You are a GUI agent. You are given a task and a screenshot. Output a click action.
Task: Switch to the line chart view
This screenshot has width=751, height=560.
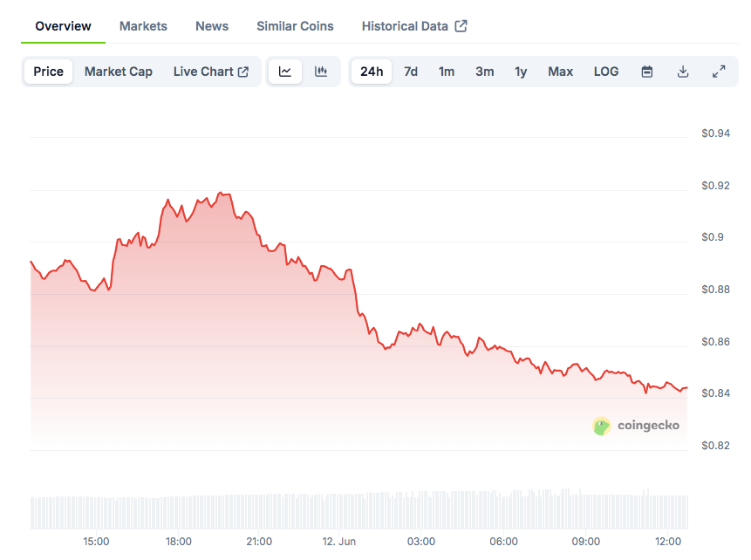(285, 72)
